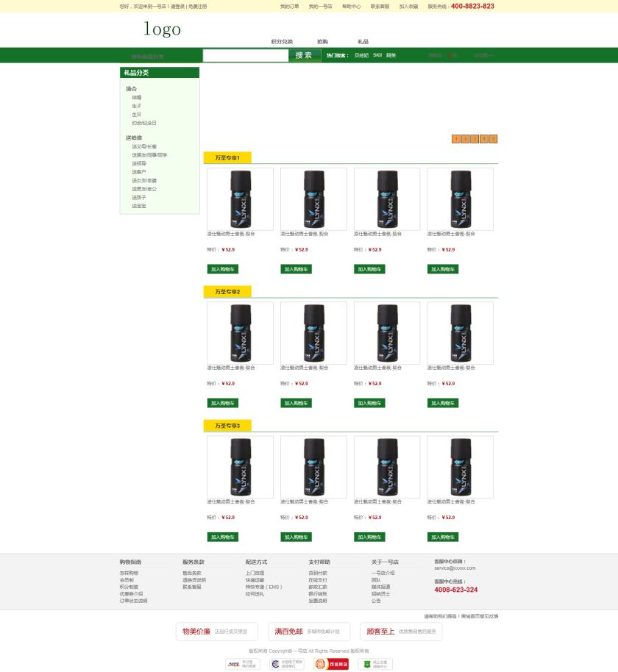Open footer link 上门自提

[255, 573]
